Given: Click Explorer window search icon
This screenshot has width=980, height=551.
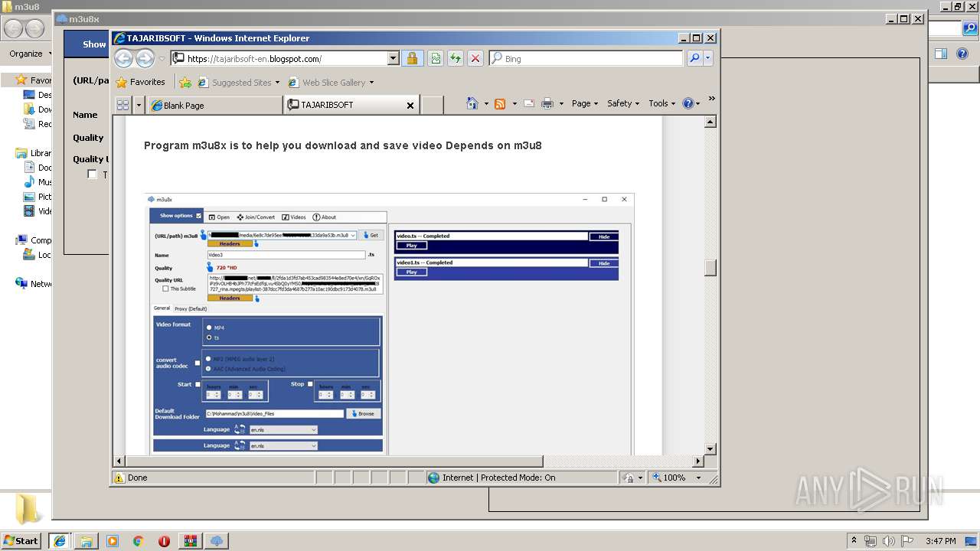Looking at the screenshot, I should coord(969,29).
